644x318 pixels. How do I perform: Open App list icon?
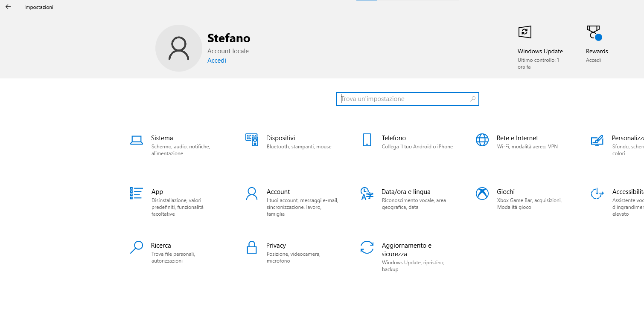[136, 193]
